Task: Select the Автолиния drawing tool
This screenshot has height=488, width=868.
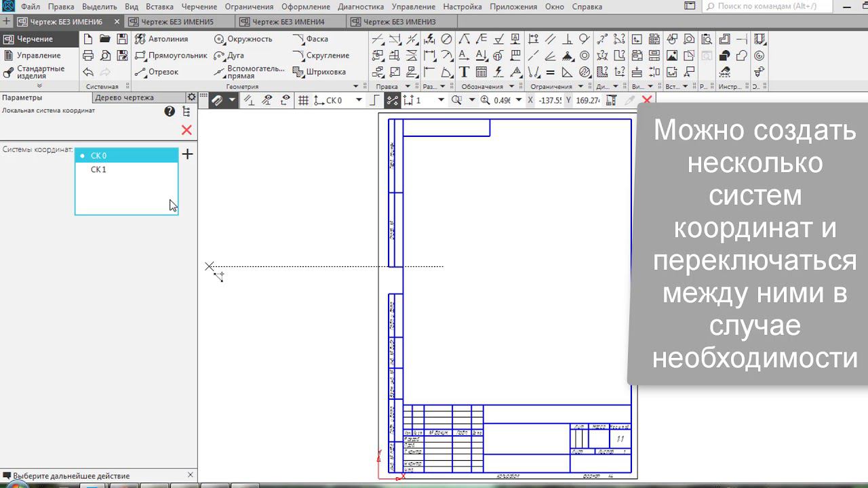Action: pyautogui.click(x=161, y=39)
